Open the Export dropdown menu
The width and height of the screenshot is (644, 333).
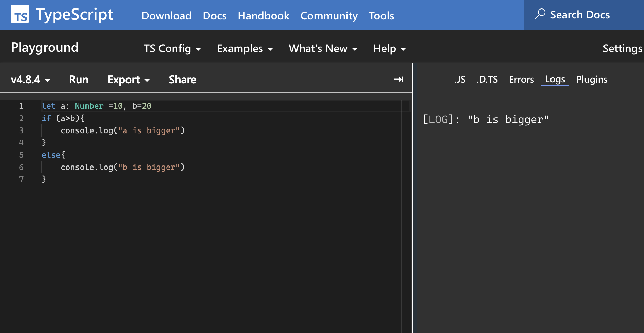point(129,80)
